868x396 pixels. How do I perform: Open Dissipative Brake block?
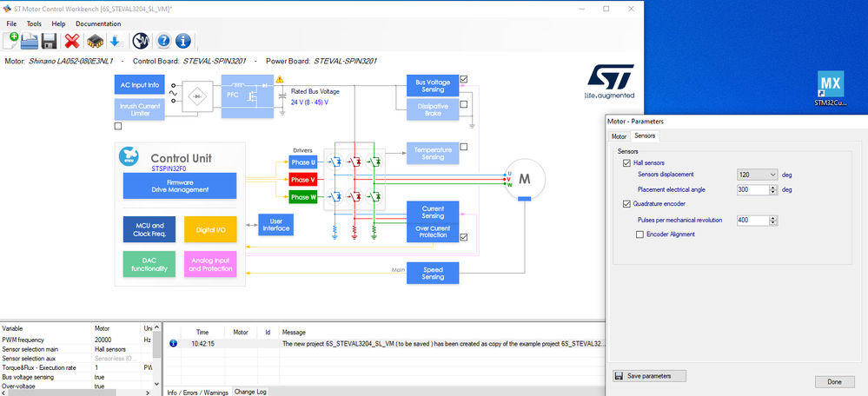point(433,109)
